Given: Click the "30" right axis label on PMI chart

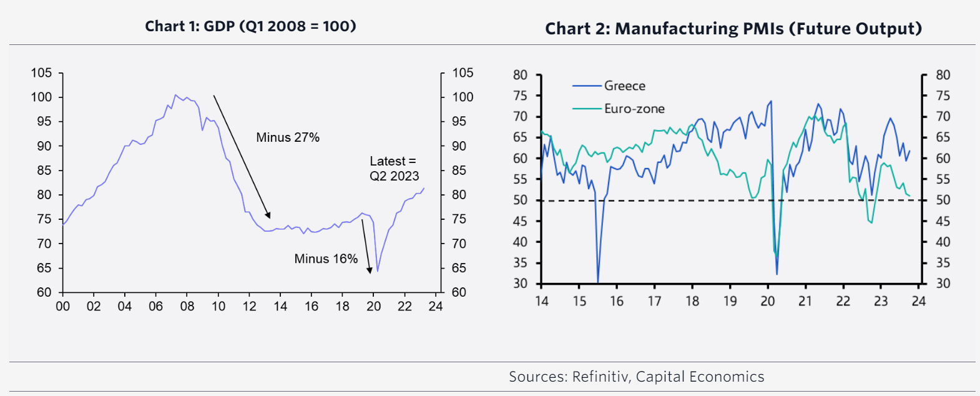Looking at the screenshot, I should 943,284.
